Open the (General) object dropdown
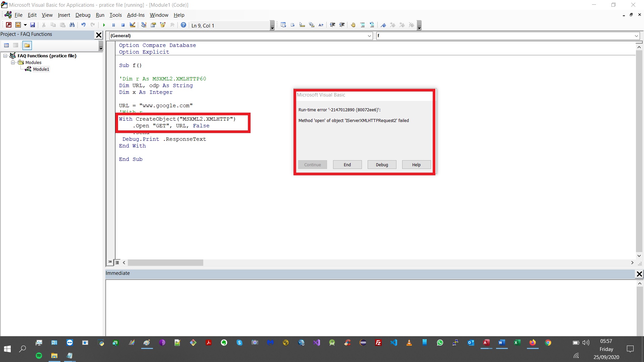Image resolution: width=644 pixels, height=362 pixels. (x=369, y=36)
